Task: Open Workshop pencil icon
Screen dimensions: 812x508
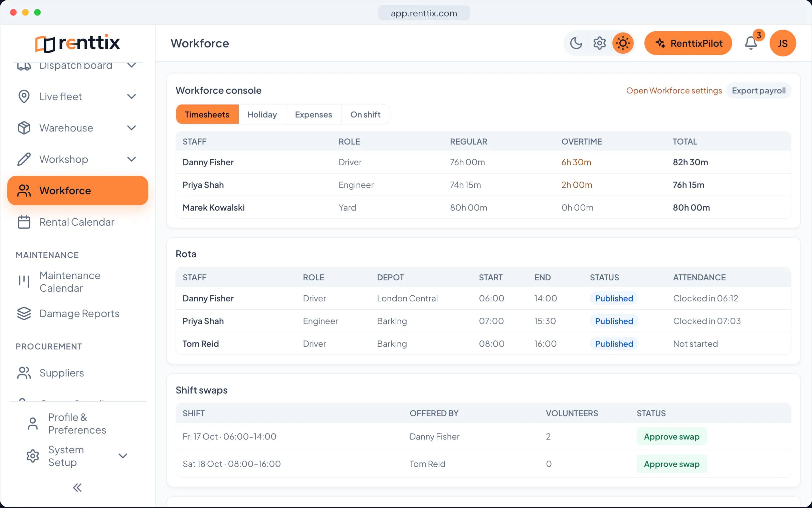Action: [24, 159]
